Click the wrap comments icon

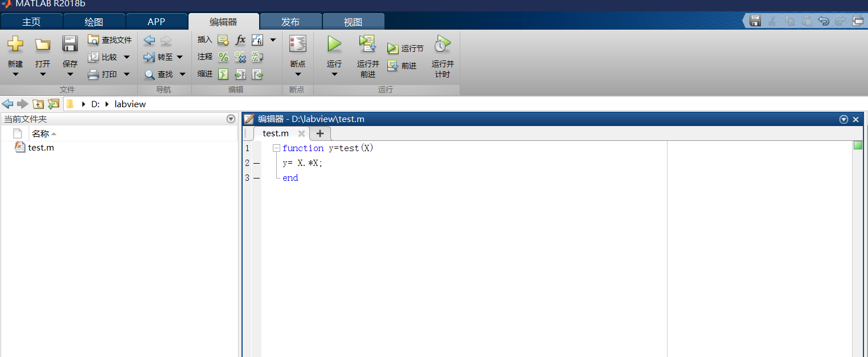pyautogui.click(x=257, y=57)
